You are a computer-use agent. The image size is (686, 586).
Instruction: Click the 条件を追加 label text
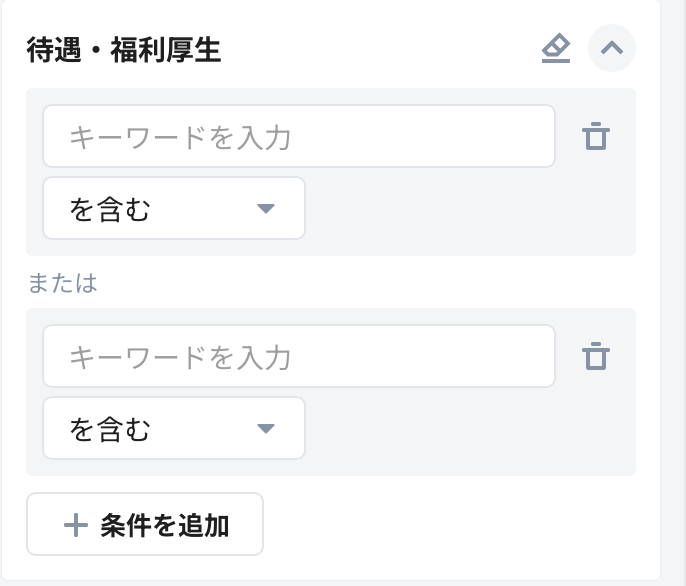(x=165, y=525)
